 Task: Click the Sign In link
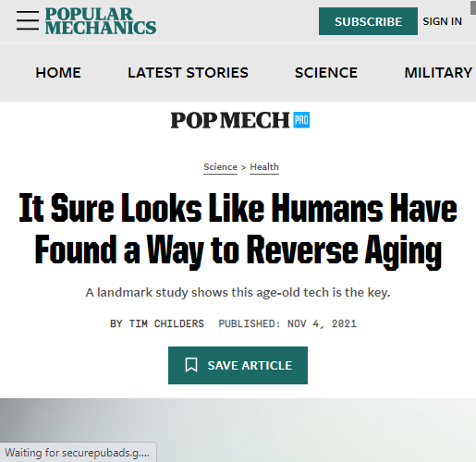pos(442,21)
